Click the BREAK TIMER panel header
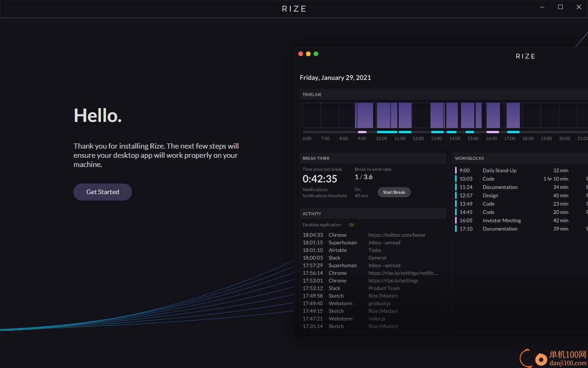The height and width of the screenshot is (368, 588). click(x=373, y=158)
